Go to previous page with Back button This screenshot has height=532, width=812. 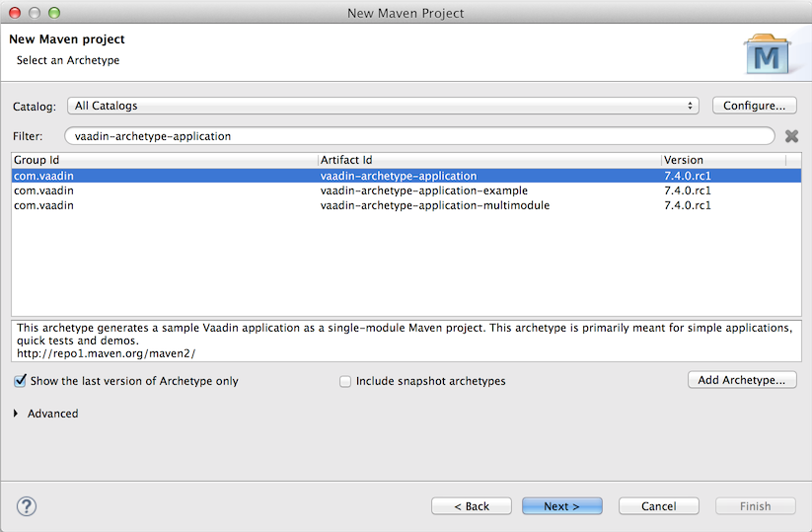(x=472, y=506)
